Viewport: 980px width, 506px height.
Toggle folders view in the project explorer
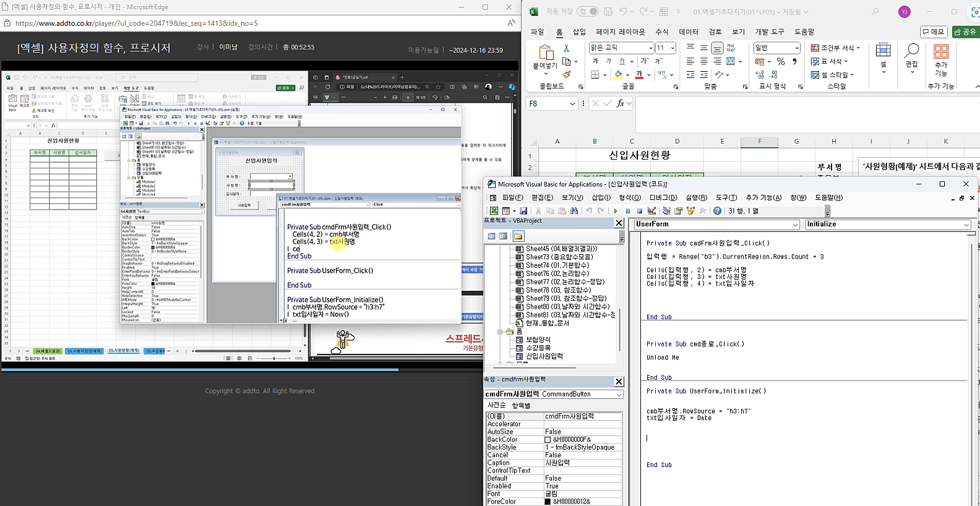pos(518,236)
